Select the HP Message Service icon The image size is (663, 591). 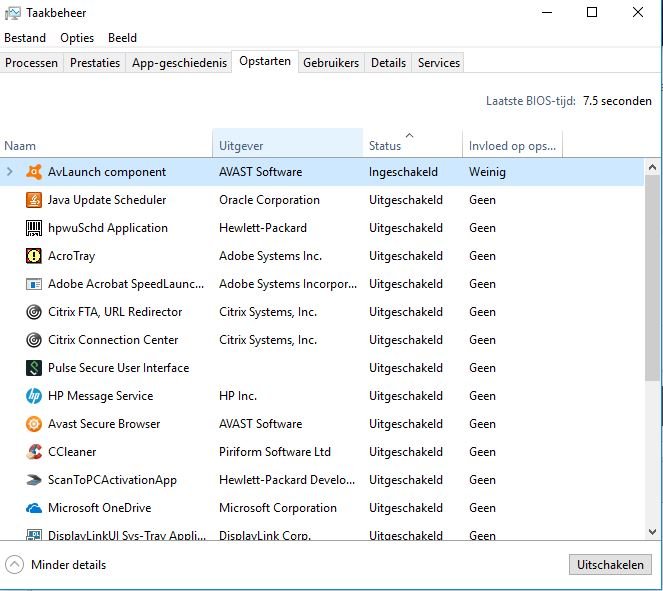point(33,396)
